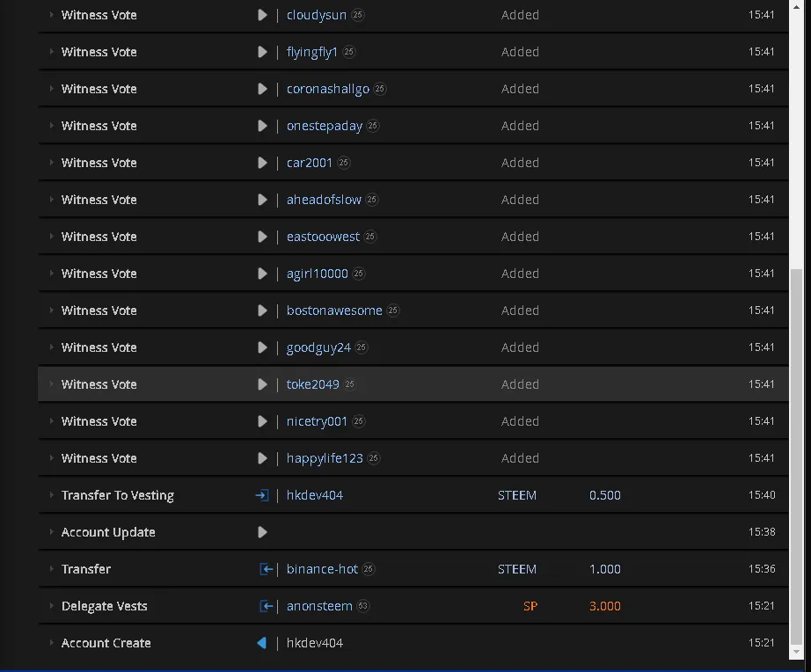The height and width of the screenshot is (672, 811).
Task: Click the play icon in the aheadofslow row
Action: click(x=262, y=200)
